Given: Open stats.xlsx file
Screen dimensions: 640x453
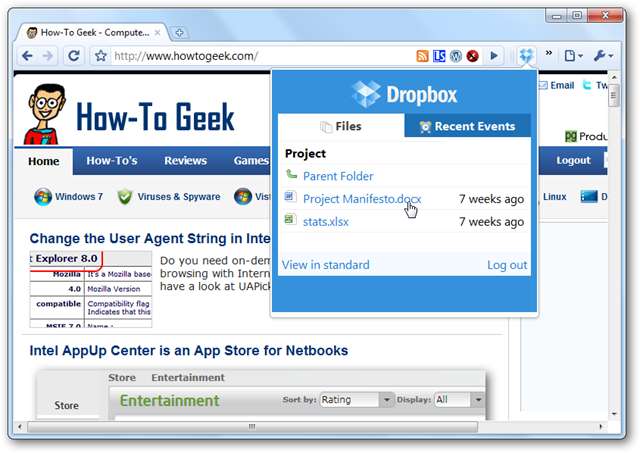Looking at the screenshot, I should pos(326,222).
